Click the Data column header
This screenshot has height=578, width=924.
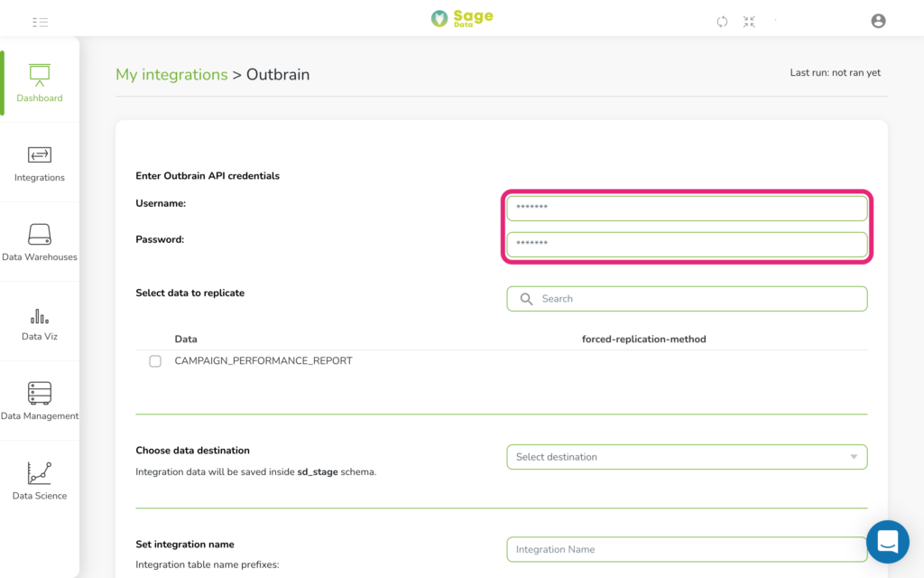(x=186, y=340)
